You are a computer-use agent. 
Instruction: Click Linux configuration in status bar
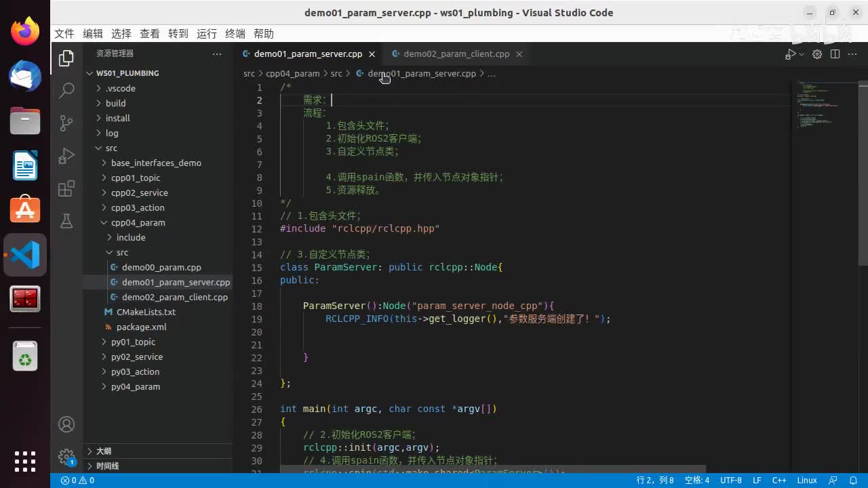pyautogui.click(x=807, y=481)
